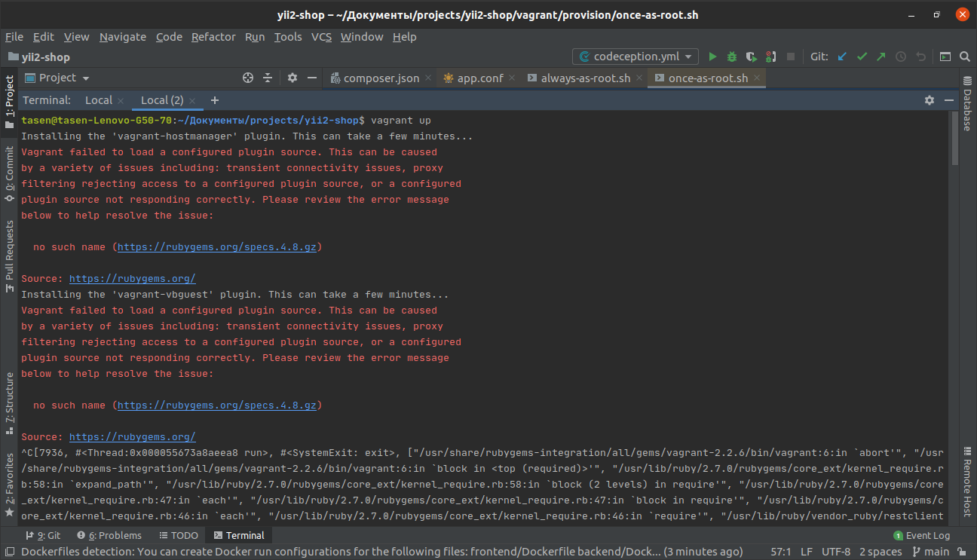Close the Local terminal tab

point(121,100)
